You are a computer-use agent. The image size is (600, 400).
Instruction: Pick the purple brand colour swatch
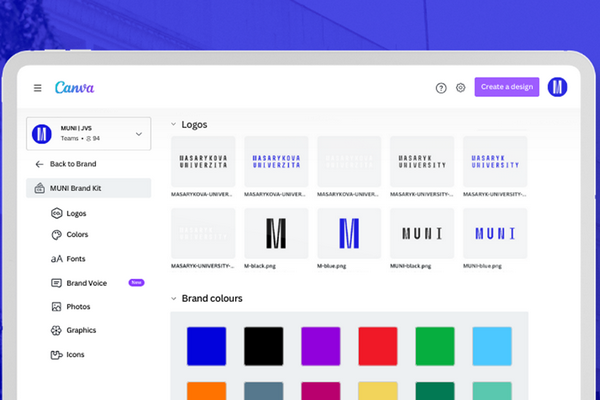pos(321,346)
